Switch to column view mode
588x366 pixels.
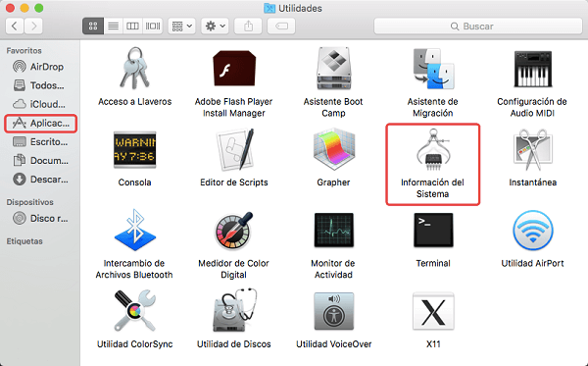[132, 26]
